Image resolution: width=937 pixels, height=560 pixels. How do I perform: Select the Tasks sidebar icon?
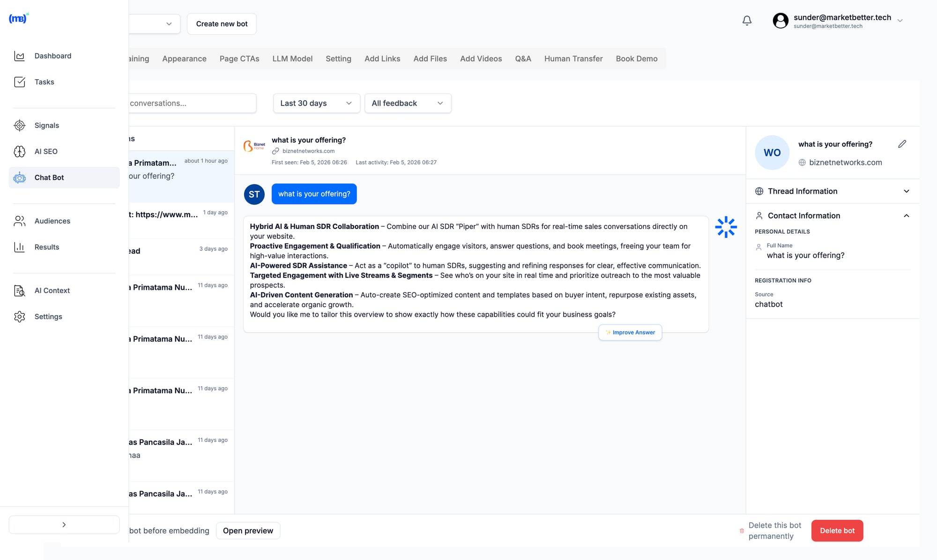44,82
